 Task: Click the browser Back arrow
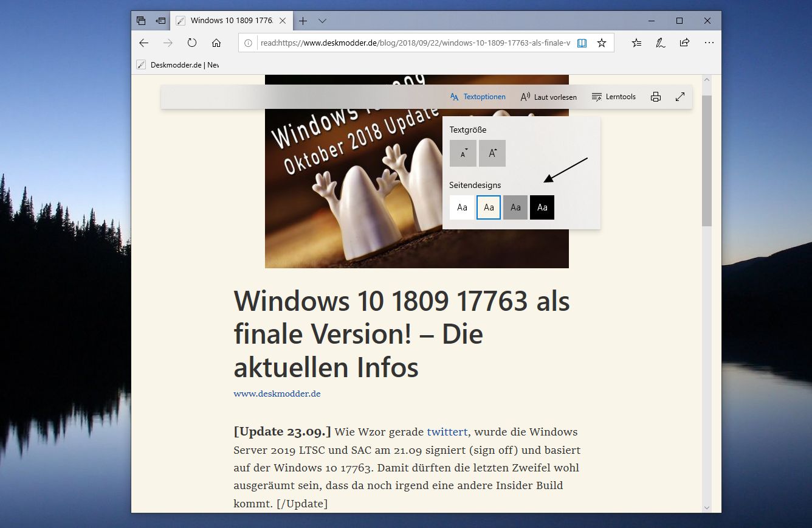(x=144, y=43)
